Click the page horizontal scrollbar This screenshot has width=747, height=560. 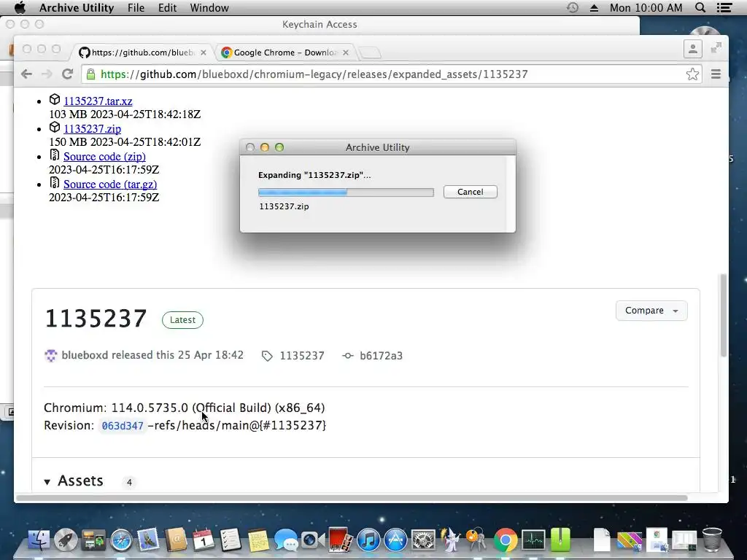point(352,498)
